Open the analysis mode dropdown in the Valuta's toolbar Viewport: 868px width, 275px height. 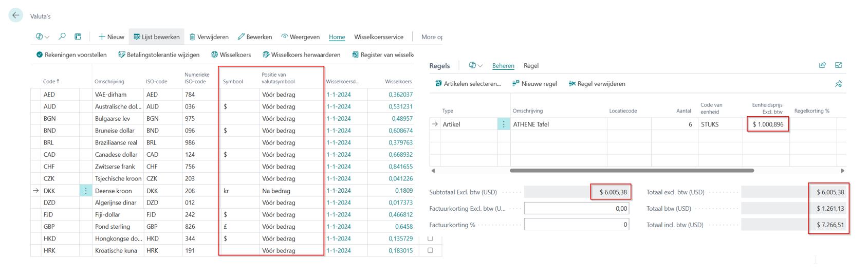pyautogui.click(x=43, y=36)
